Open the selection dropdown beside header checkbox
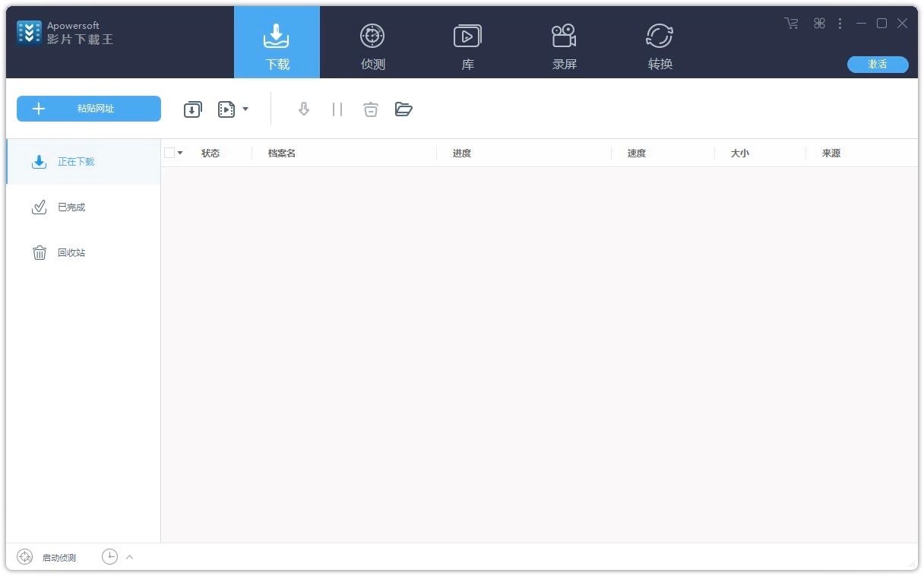The height and width of the screenshot is (576, 924). click(x=180, y=152)
